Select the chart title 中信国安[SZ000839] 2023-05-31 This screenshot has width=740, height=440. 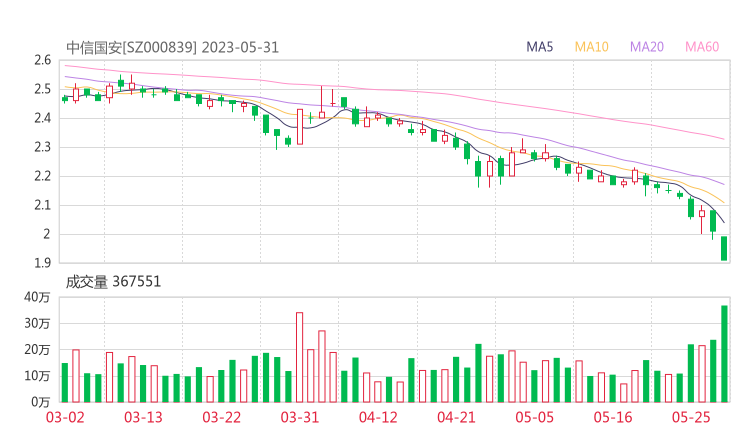[172, 47]
